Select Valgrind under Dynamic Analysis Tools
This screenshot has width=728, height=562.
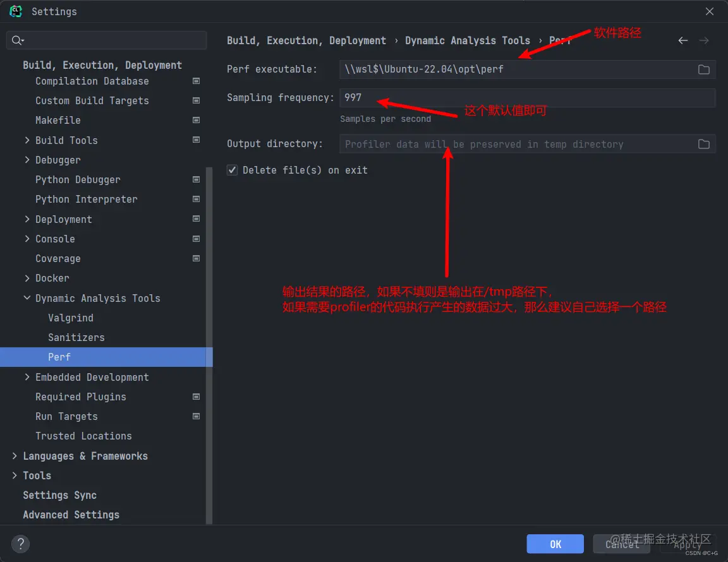tap(71, 318)
